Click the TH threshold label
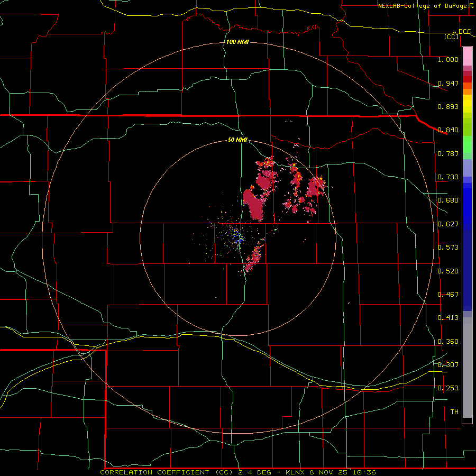The image size is (476, 476). click(x=454, y=412)
